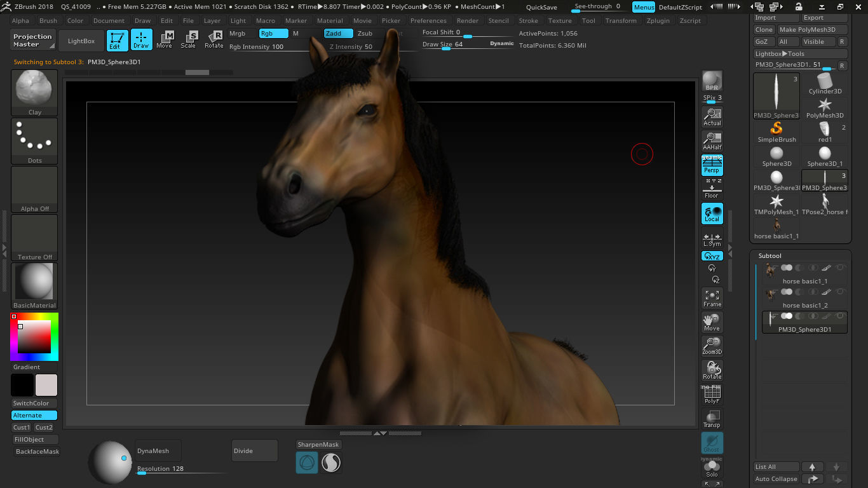Click the color picker square

click(34, 336)
